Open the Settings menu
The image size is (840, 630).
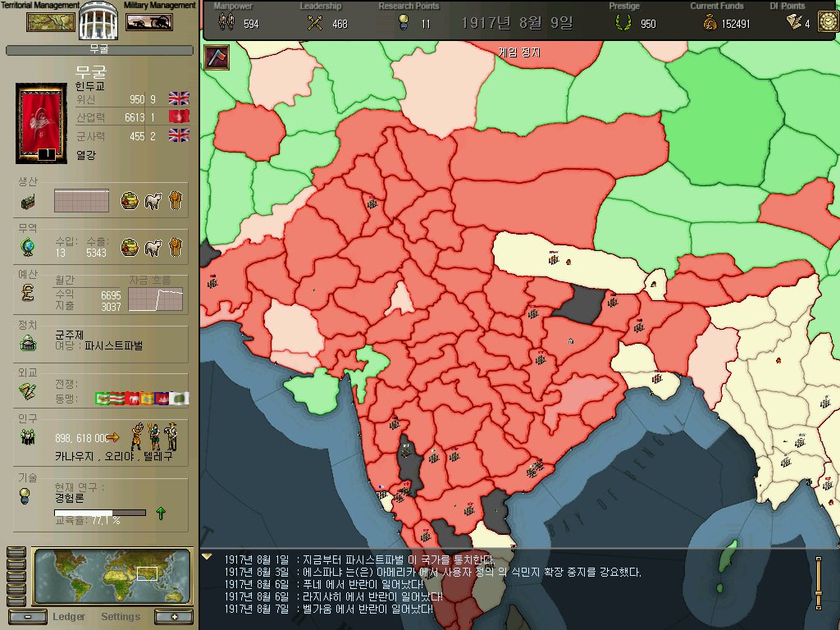pyautogui.click(x=121, y=617)
